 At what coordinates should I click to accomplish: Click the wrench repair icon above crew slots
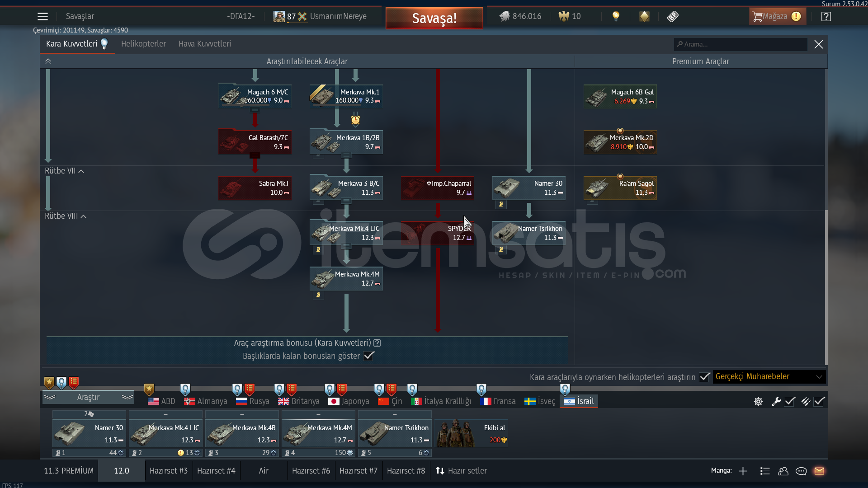[x=776, y=401]
